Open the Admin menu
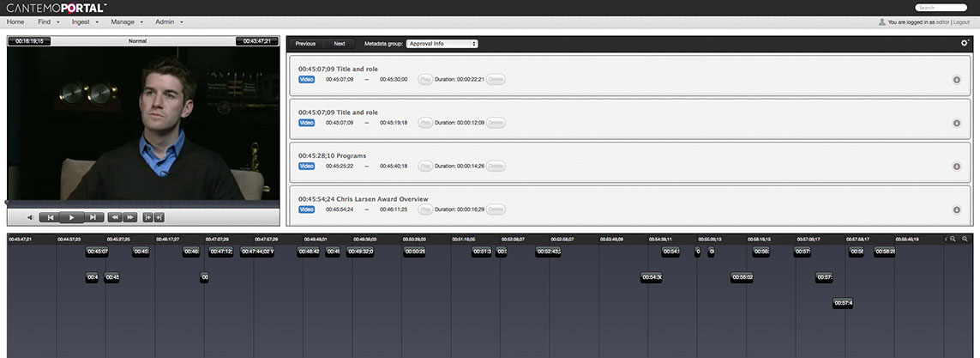980x358 pixels. click(x=169, y=22)
